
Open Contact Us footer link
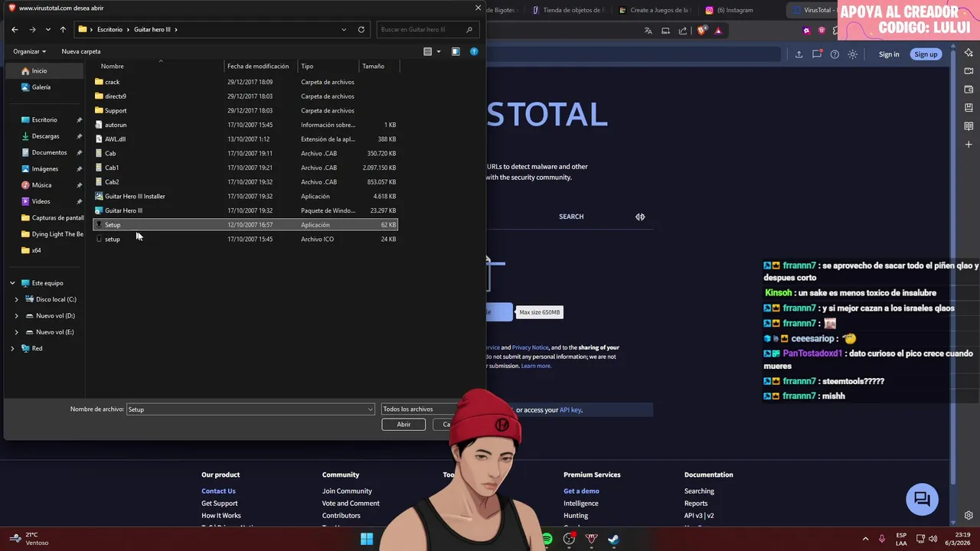point(218,491)
